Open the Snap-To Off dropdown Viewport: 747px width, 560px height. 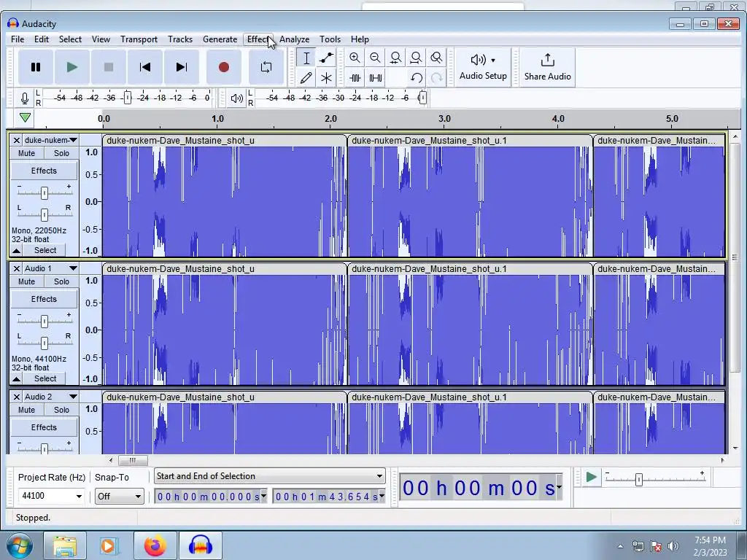click(x=119, y=497)
